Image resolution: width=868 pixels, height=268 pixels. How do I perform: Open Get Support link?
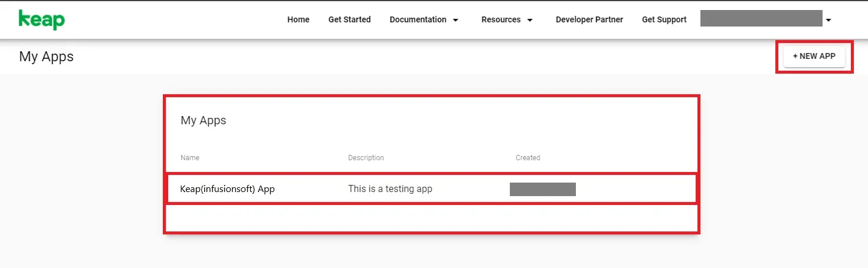point(664,19)
